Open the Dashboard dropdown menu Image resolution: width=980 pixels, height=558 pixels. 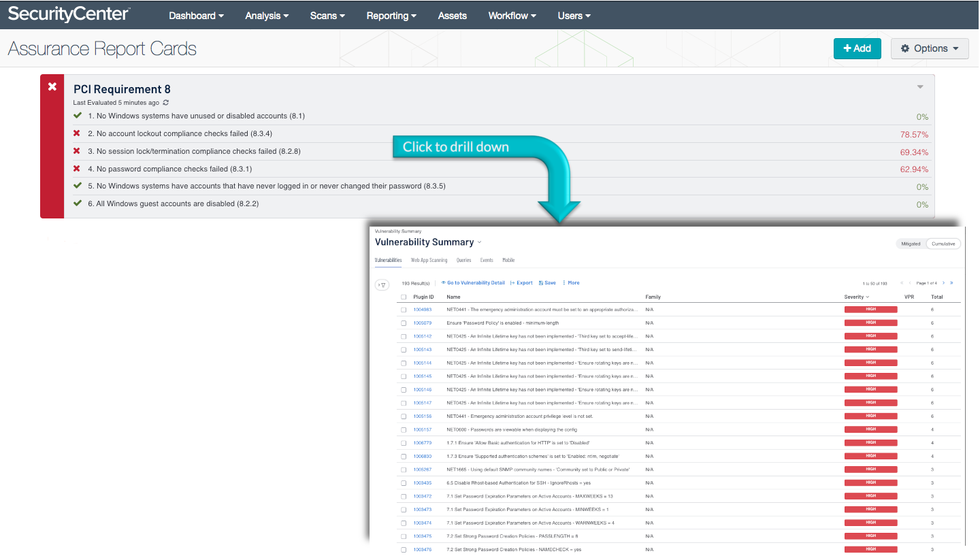(196, 16)
